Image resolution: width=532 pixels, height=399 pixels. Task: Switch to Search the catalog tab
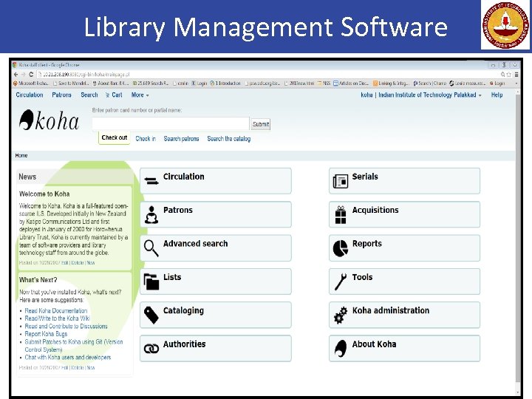(229, 138)
